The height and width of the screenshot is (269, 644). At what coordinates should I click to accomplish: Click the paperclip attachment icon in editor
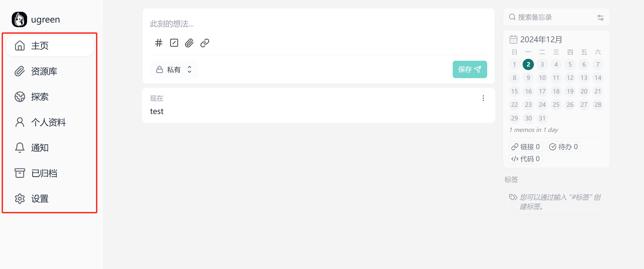click(189, 43)
